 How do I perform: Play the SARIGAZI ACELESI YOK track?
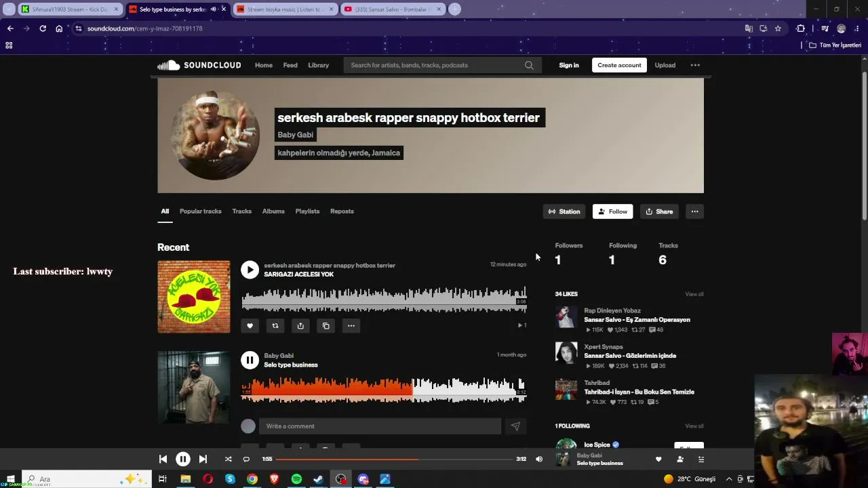pyautogui.click(x=250, y=270)
